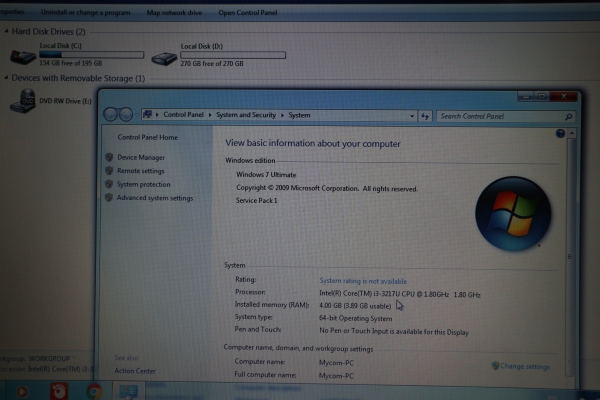This screenshot has width=600, height=400.
Task: Click the scrollbar up arrow in System window
Action: pyautogui.click(x=571, y=133)
